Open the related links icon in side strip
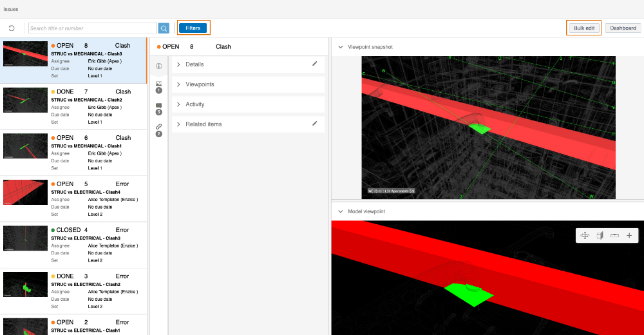Viewport: 644px width, 335px height. pos(158,127)
